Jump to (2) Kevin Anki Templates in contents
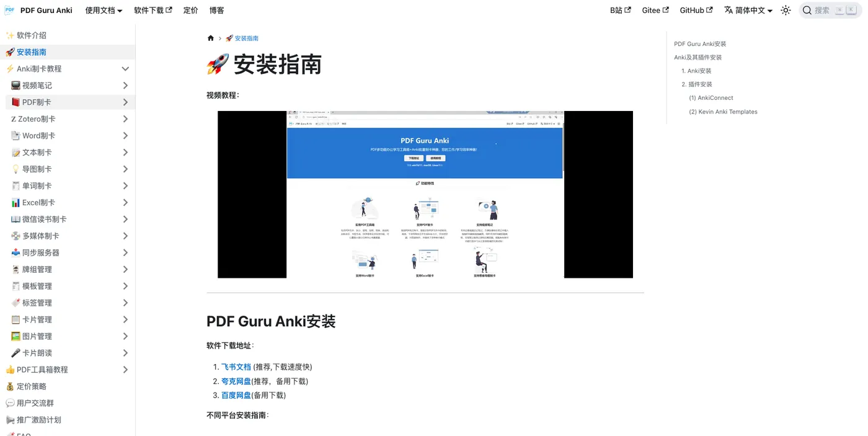The height and width of the screenshot is (436, 868). pos(723,112)
